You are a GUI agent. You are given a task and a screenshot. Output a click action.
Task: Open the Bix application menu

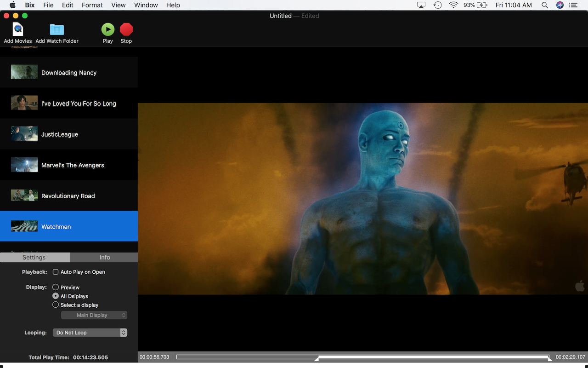pos(29,5)
